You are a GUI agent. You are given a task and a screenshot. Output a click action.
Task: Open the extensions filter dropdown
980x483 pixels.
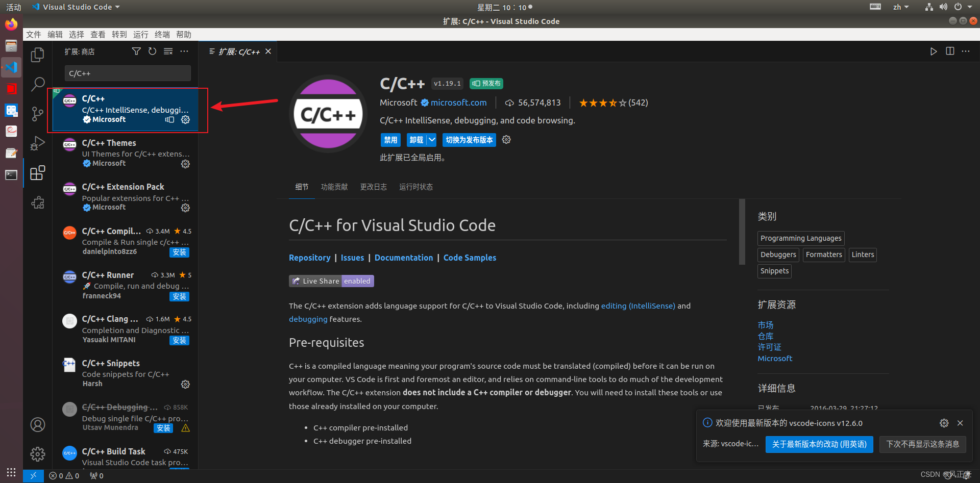click(136, 51)
